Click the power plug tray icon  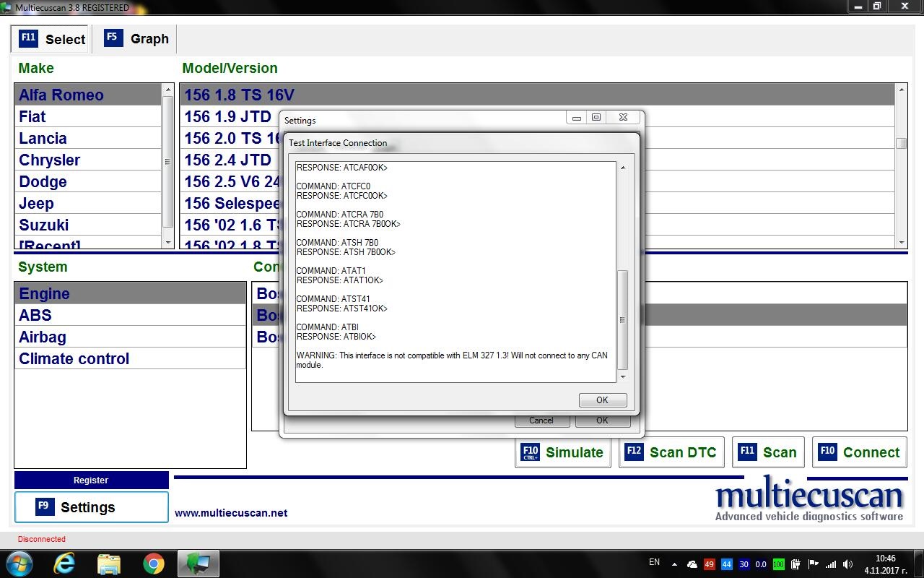[x=796, y=564]
